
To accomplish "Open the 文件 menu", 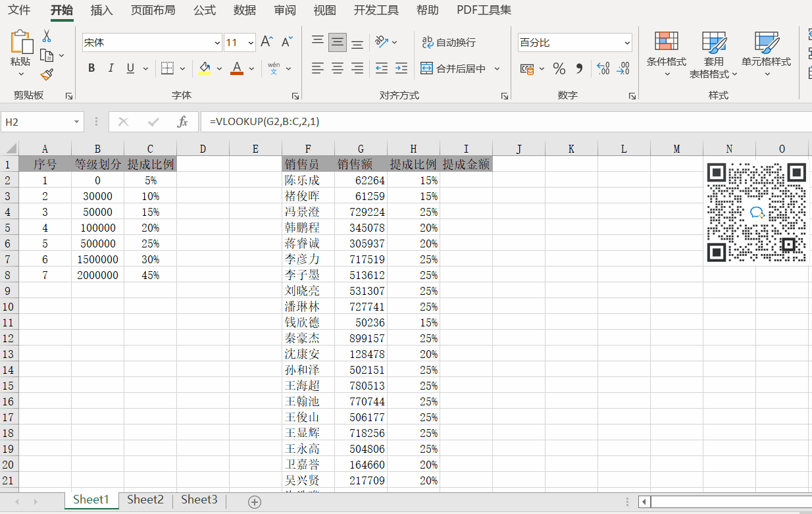I will tap(19, 10).
